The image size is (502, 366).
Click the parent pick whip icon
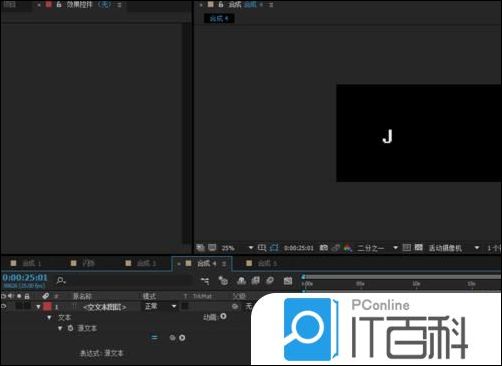coord(235,306)
